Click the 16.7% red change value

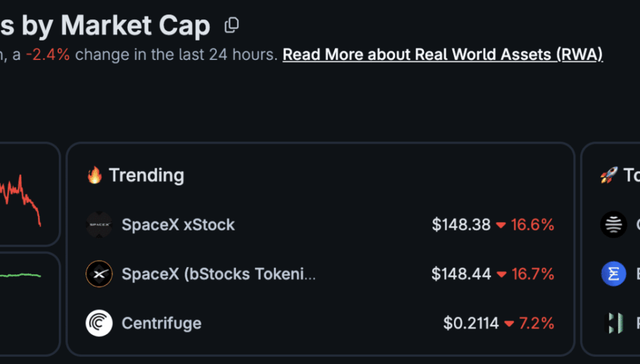point(533,274)
